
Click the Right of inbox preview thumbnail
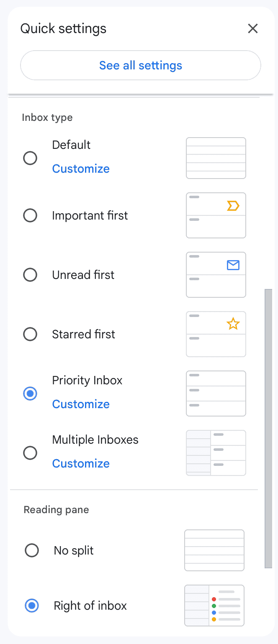pos(214,605)
